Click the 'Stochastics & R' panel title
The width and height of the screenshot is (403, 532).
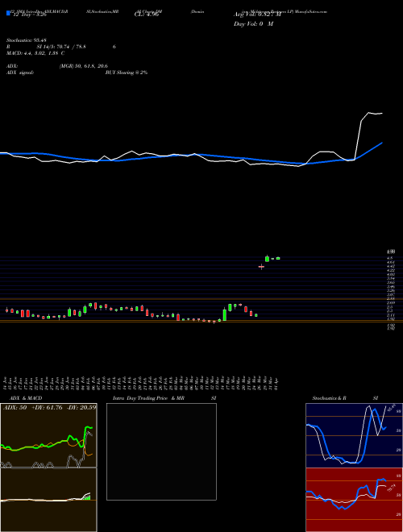(x=329, y=398)
